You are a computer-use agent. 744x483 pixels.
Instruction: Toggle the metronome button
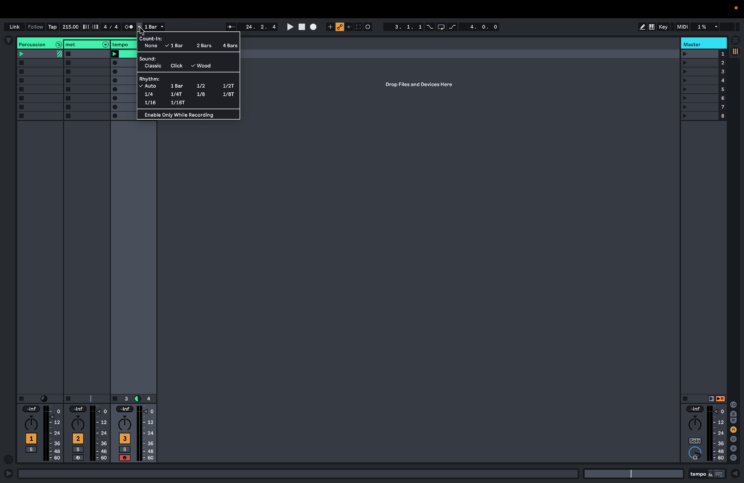click(129, 27)
